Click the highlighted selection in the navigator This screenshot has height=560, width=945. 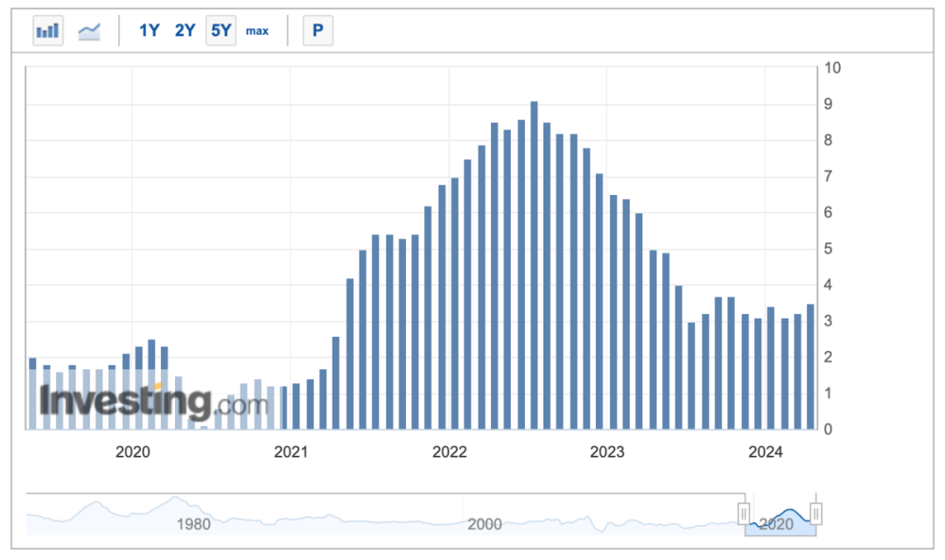780,521
